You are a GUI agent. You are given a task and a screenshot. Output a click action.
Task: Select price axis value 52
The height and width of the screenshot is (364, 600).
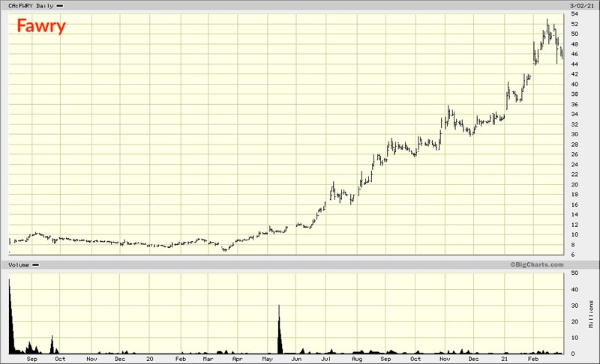coord(574,24)
